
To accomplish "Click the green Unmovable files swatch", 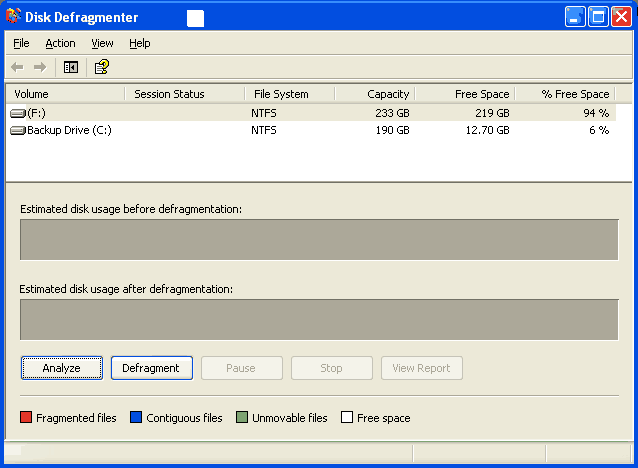I will pyautogui.click(x=242, y=417).
